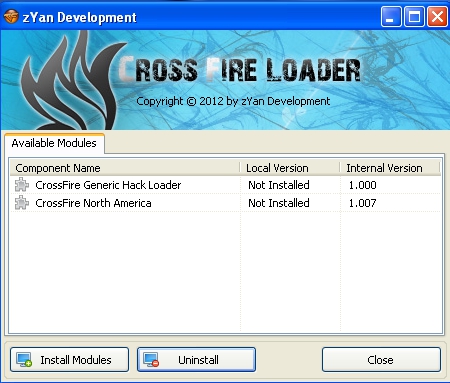Click the zYan Development title bar app icon
This screenshot has height=383, width=450.
11,16
